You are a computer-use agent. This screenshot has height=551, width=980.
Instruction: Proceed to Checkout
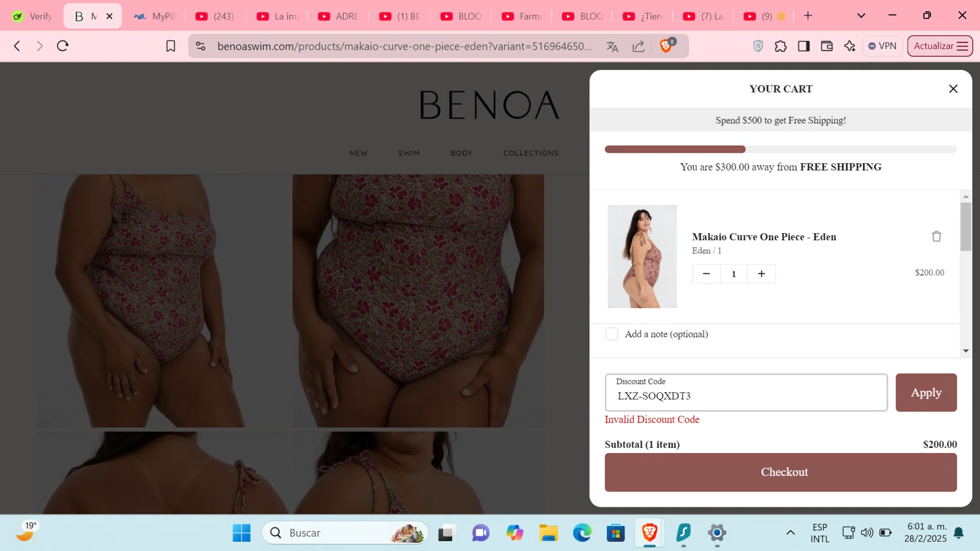pyautogui.click(x=781, y=472)
